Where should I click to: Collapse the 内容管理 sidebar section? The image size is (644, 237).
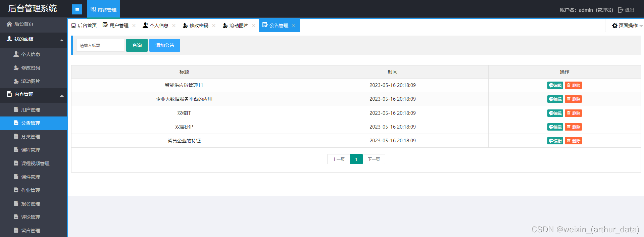click(x=34, y=95)
